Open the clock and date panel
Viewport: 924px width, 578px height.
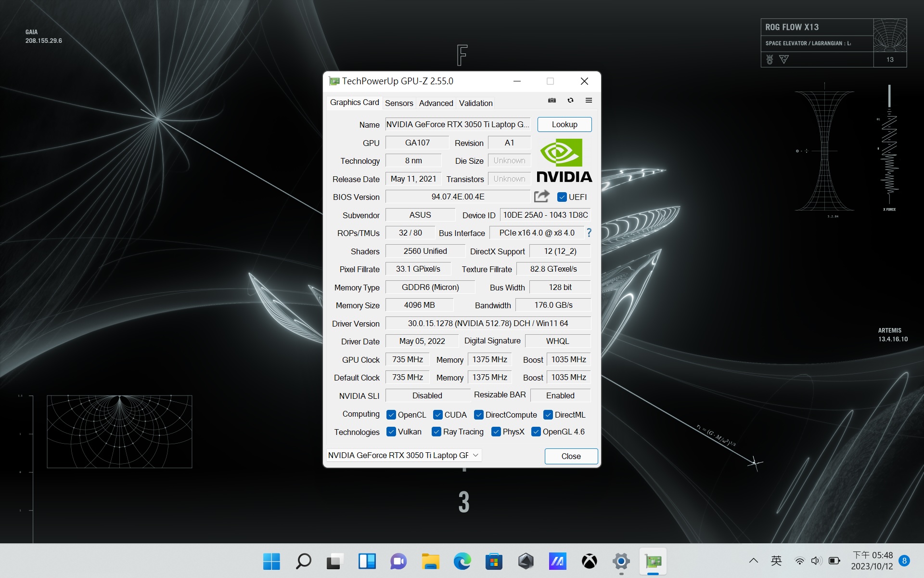(872, 561)
